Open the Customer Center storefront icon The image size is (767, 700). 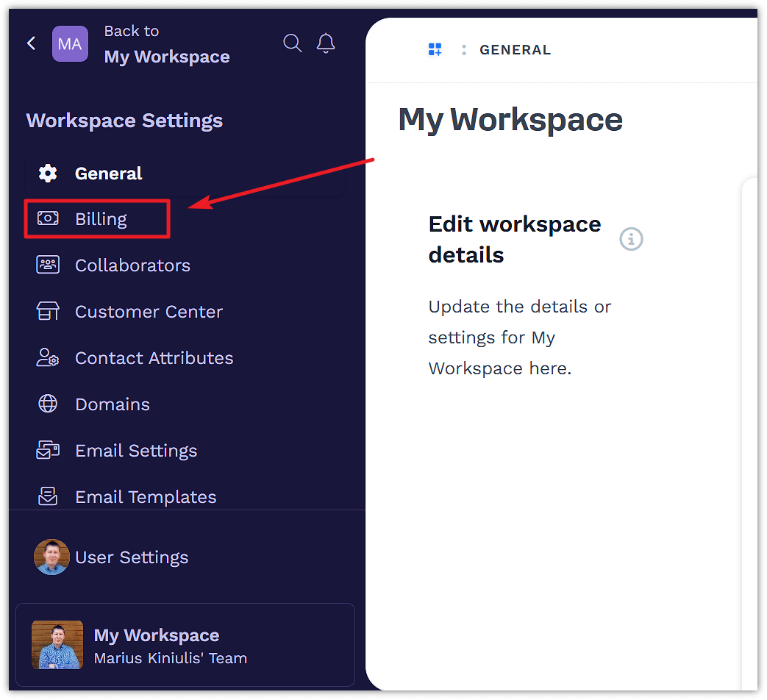(x=47, y=311)
